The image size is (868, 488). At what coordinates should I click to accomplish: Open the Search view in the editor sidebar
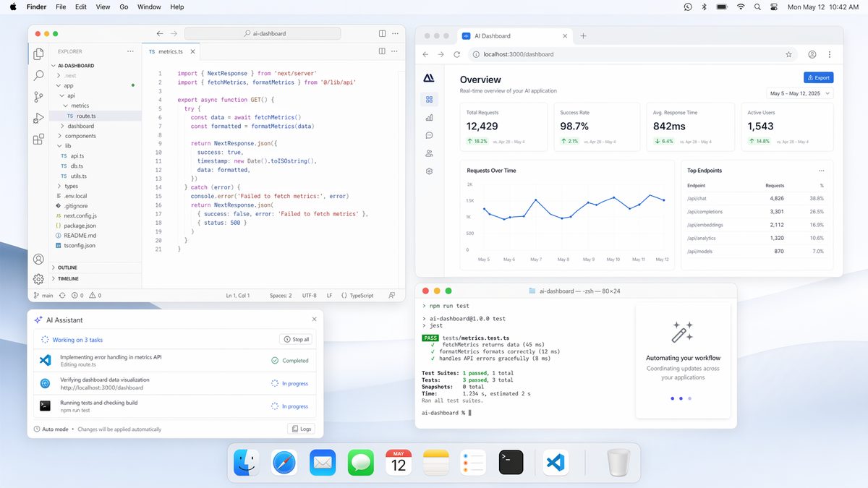pyautogui.click(x=38, y=74)
